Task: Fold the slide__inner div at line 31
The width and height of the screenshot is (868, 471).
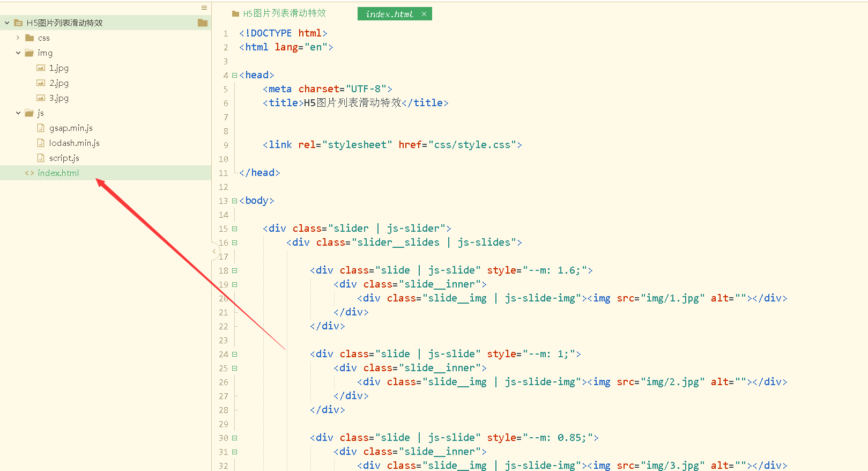Action: [x=234, y=452]
